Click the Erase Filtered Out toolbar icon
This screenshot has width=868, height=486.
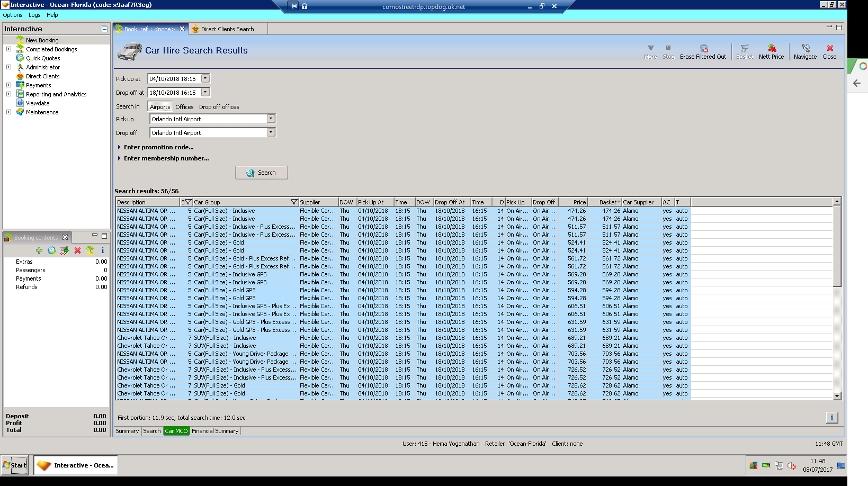coord(703,48)
